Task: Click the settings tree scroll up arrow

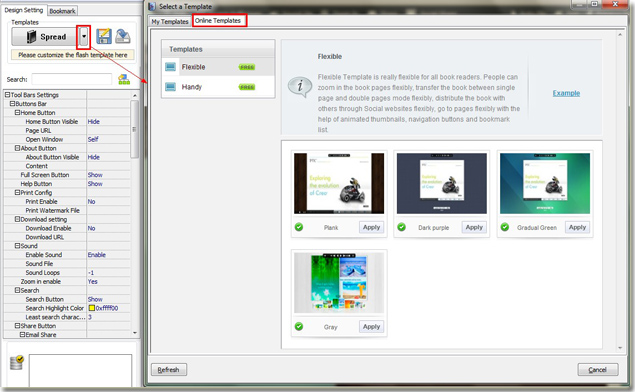Action: point(135,95)
